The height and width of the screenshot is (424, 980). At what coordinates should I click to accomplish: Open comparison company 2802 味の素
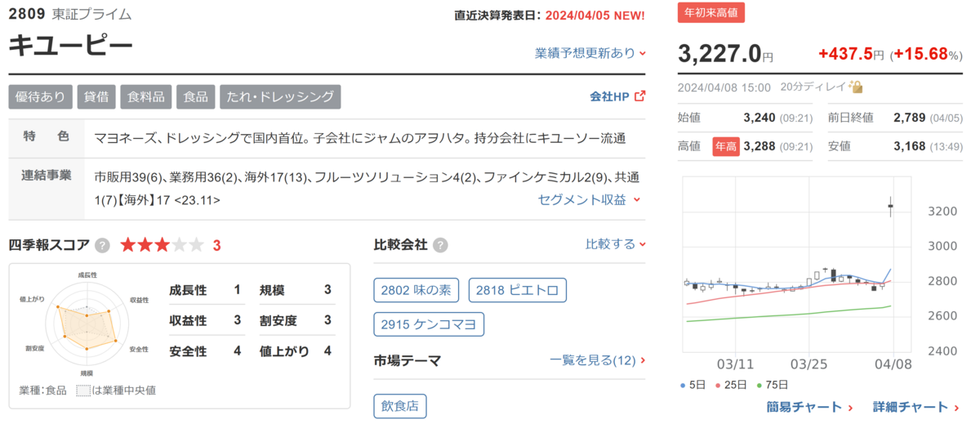point(416,290)
